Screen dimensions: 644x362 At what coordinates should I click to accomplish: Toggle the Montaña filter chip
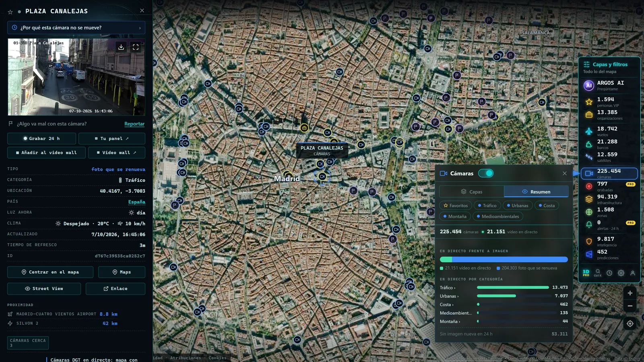coord(455,216)
